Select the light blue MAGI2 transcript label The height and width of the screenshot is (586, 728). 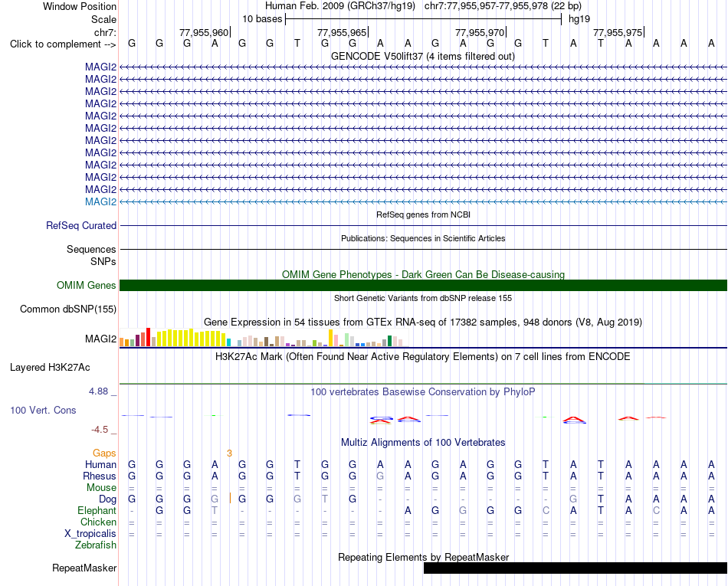[100, 201]
